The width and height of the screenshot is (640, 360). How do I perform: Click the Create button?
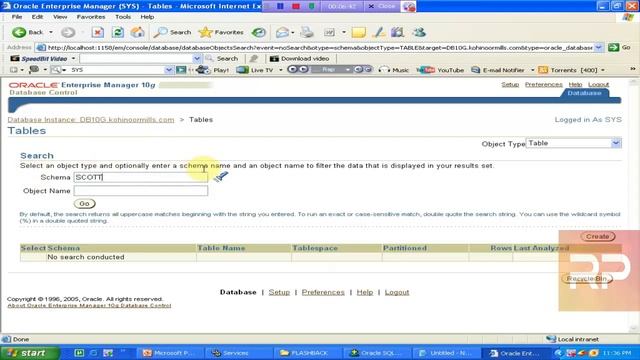598,236
